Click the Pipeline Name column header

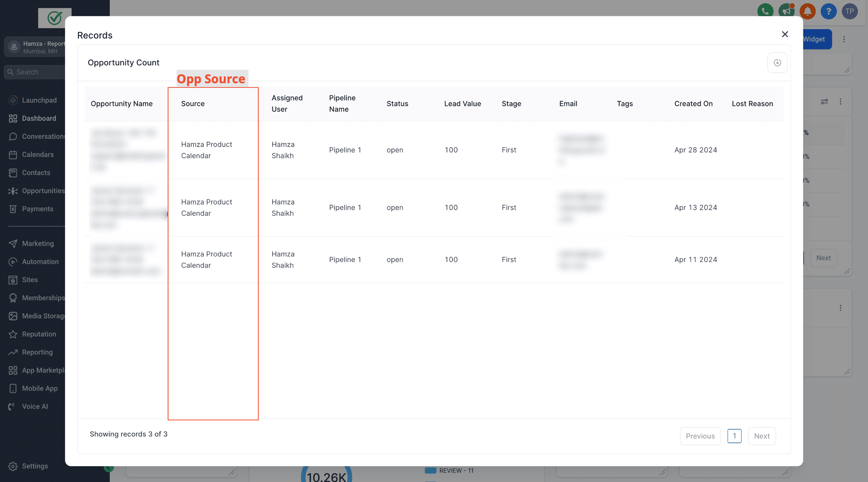342,104
